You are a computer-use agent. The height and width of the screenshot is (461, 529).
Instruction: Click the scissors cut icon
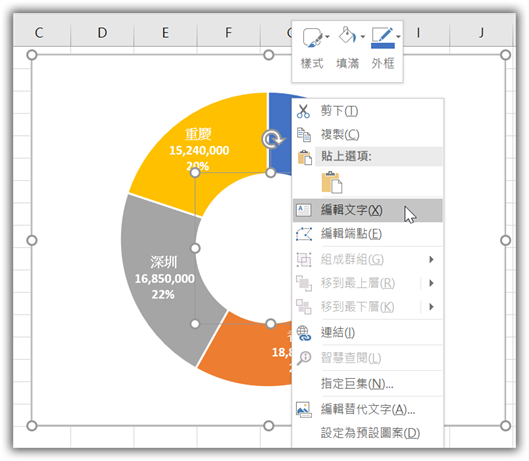coord(303,111)
